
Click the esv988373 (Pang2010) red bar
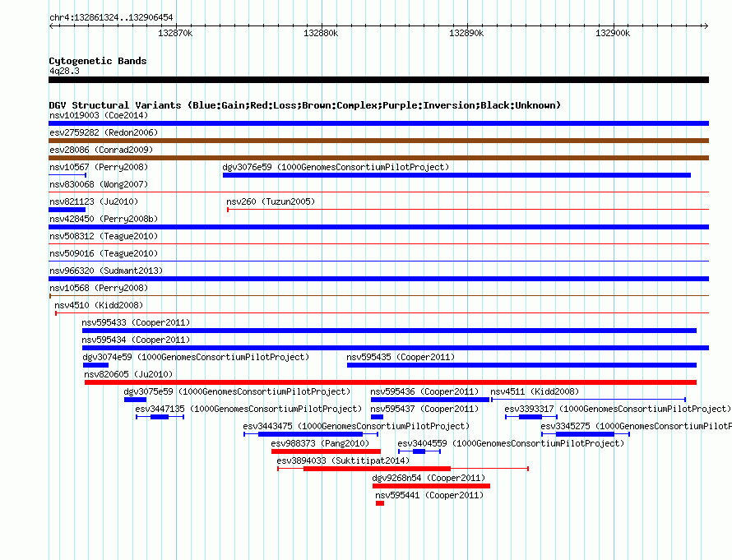point(326,451)
